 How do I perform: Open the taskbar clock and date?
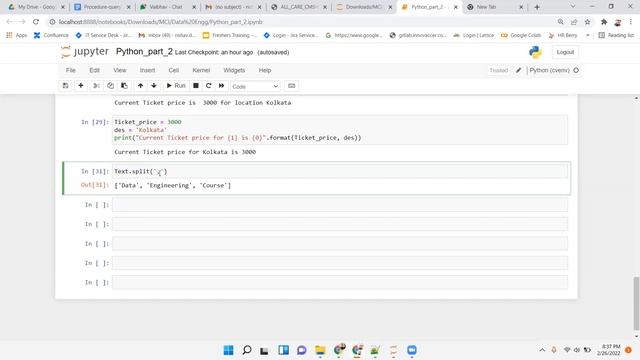(610, 350)
